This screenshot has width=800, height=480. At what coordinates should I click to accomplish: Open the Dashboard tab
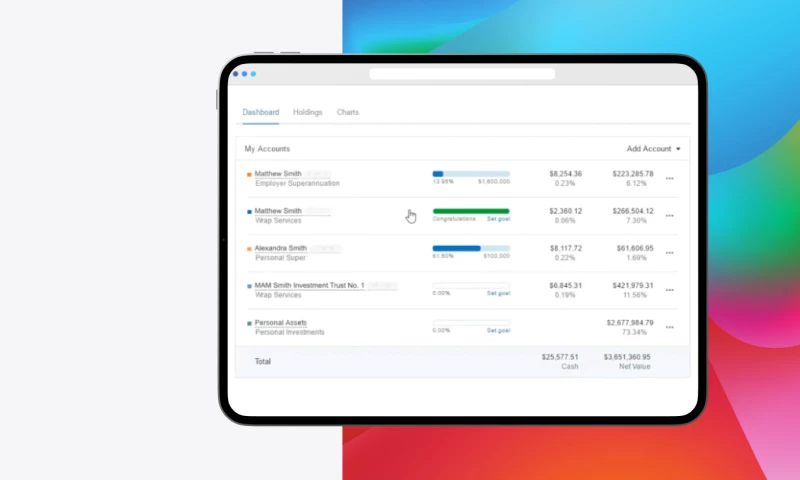260,112
